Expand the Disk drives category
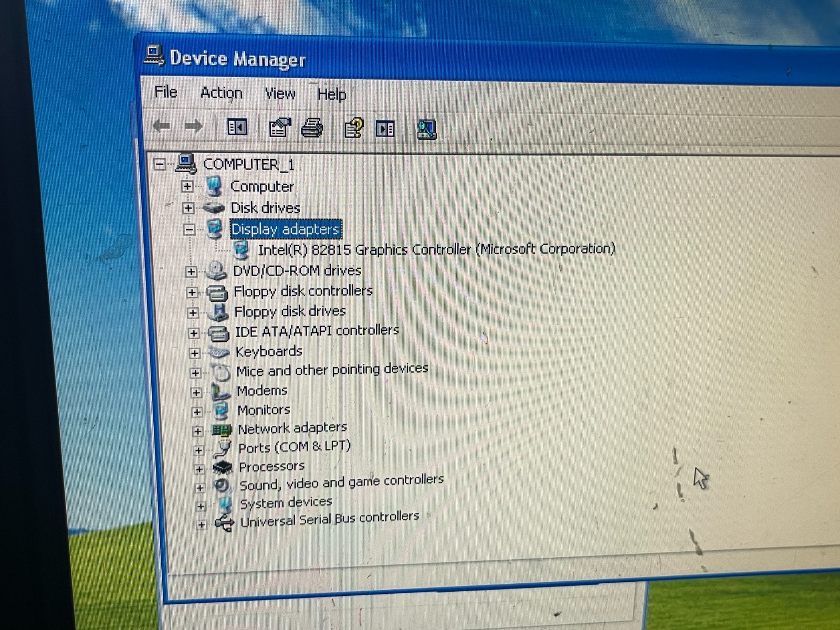The height and width of the screenshot is (630, 840). [x=188, y=208]
